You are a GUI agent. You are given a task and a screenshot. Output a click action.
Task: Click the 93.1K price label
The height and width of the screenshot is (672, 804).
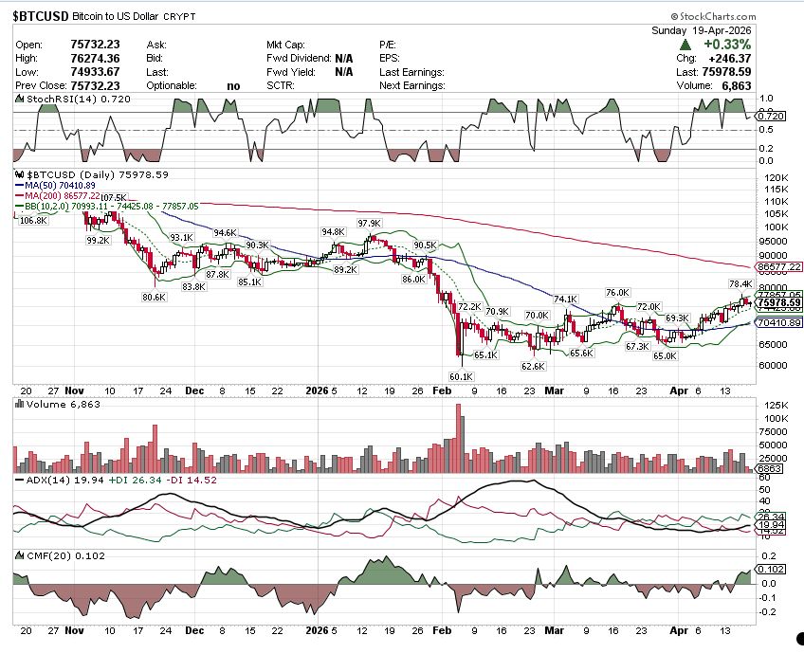tap(181, 237)
